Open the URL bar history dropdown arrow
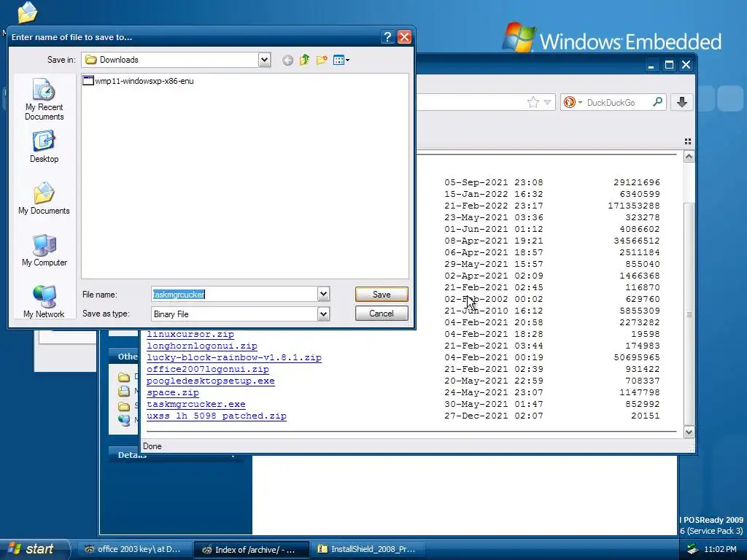 [x=547, y=102]
